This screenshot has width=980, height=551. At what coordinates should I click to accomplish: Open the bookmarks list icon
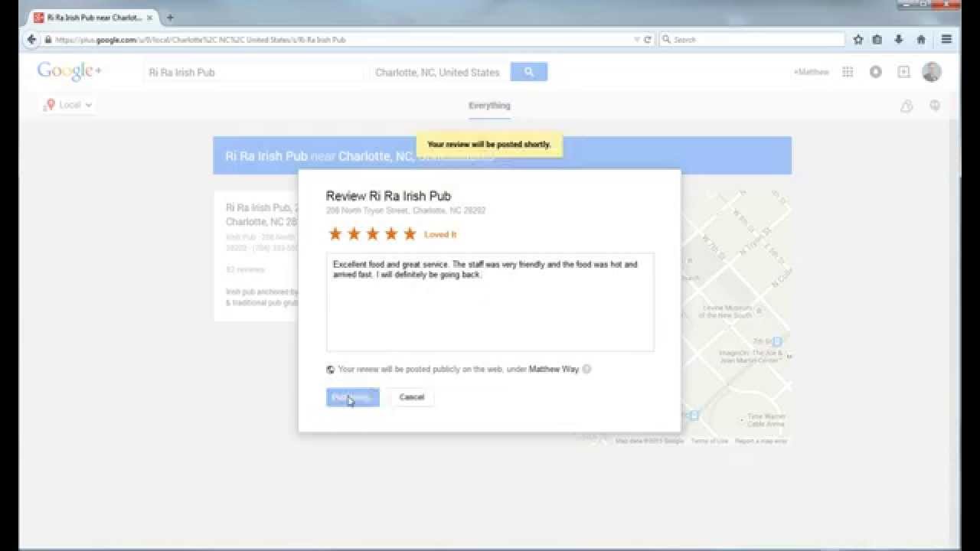(877, 40)
